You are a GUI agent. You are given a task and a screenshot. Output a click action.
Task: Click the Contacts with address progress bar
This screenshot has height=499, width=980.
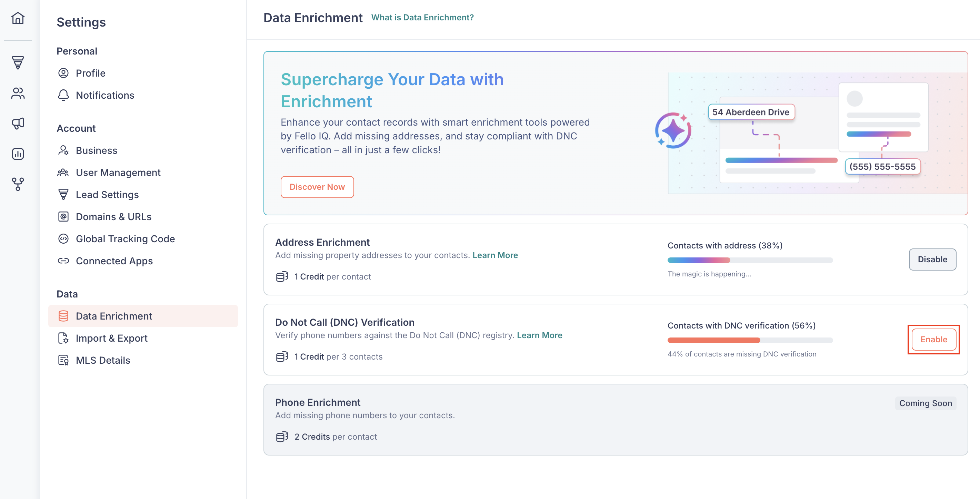750,260
